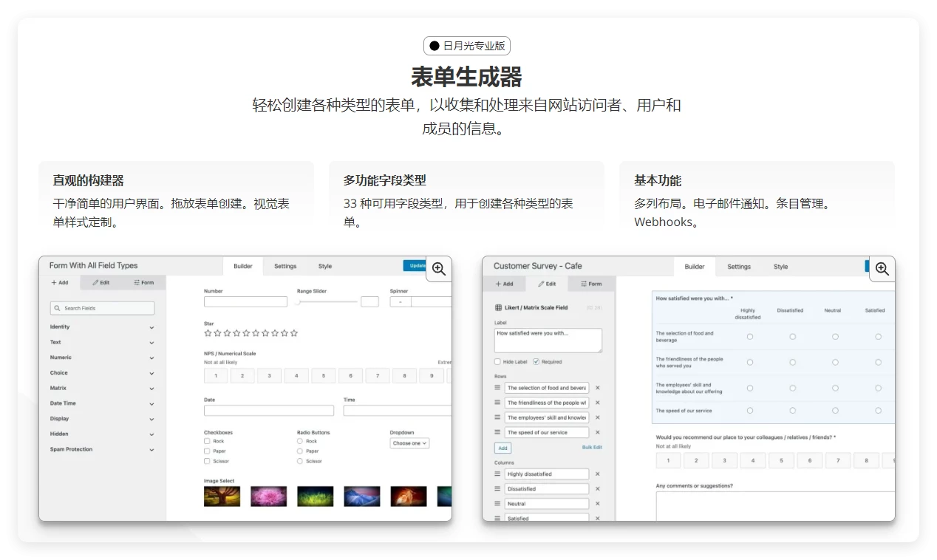
Task: Select the pink flower image thumbnail
Action: coord(268,496)
